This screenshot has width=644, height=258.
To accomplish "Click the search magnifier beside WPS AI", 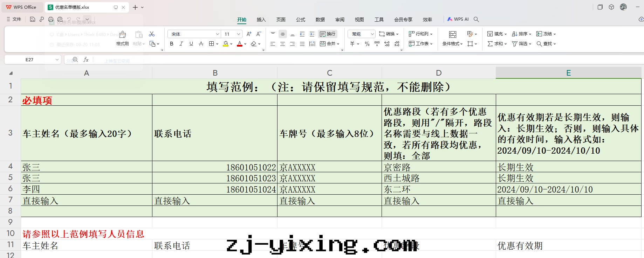I will 476,19.
